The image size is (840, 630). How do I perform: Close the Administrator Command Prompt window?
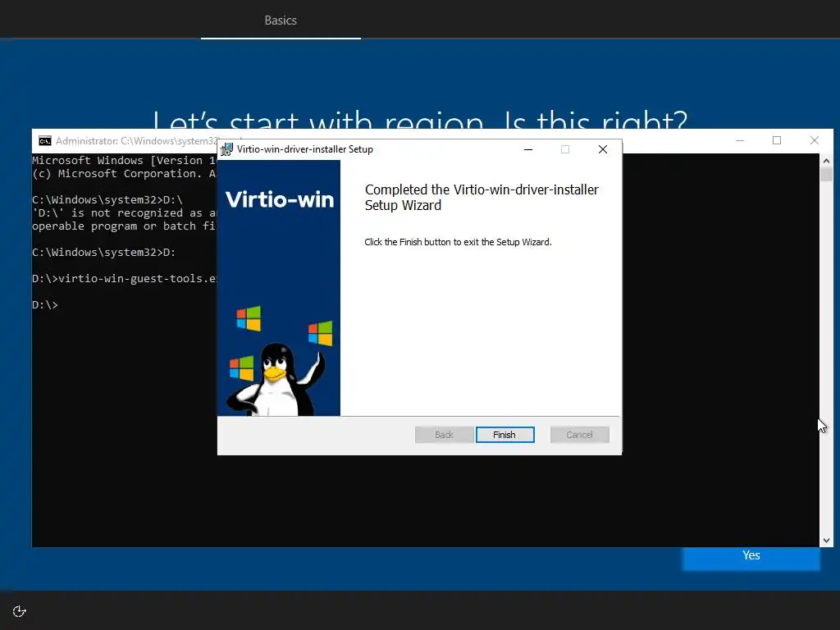tap(815, 140)
